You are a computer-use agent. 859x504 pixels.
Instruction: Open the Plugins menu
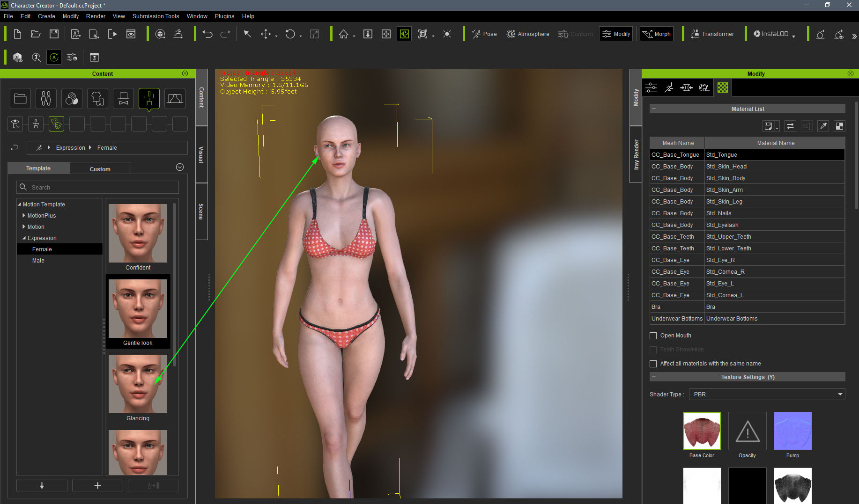click(224, 16)
